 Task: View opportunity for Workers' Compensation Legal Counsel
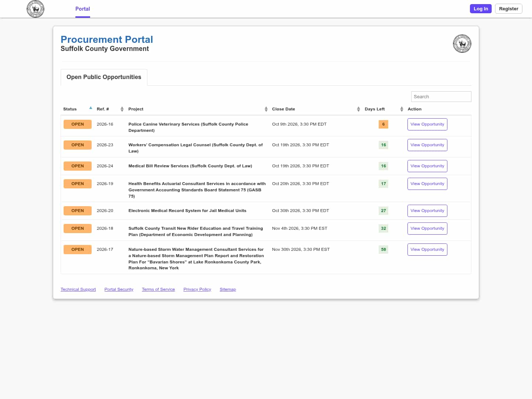pos(427,145)
